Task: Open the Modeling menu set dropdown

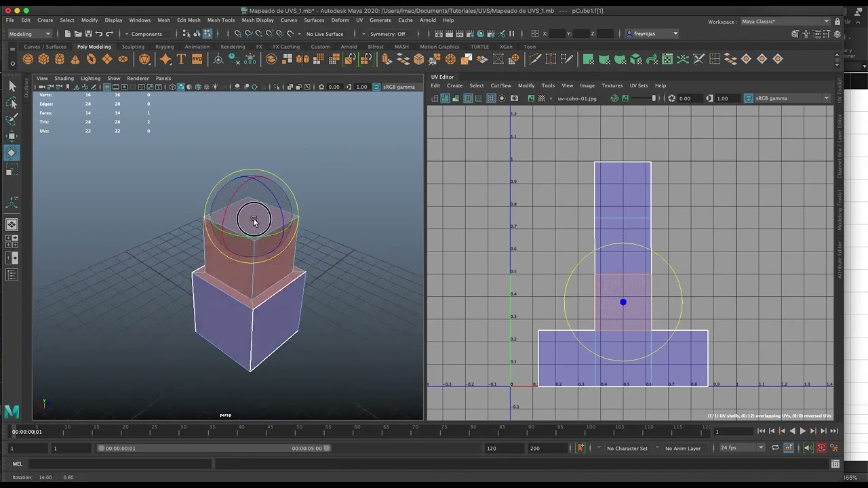Action: (x=30, y=34)
